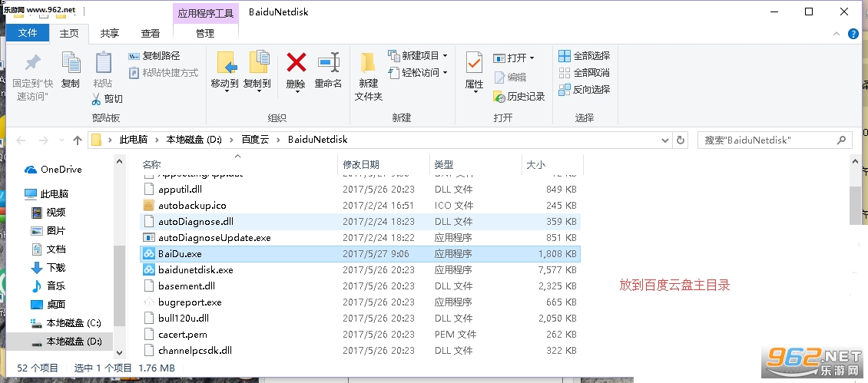Select the BaiDu.exe file icon

(x=147, y=253)
